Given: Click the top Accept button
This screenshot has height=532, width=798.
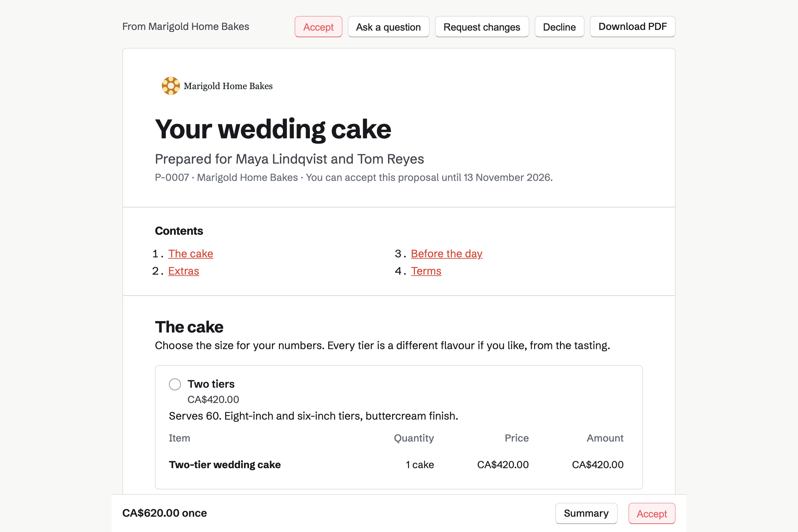Looking at the screenshot, I should coord(318,27).
